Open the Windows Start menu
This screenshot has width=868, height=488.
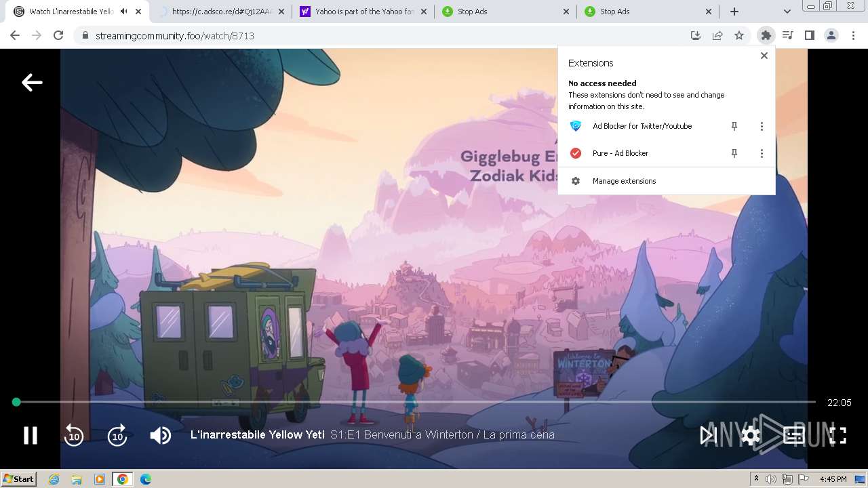pos(19,479)
